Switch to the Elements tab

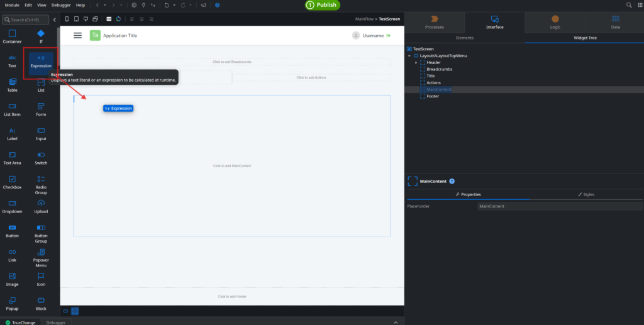click(x=465, y=38)
